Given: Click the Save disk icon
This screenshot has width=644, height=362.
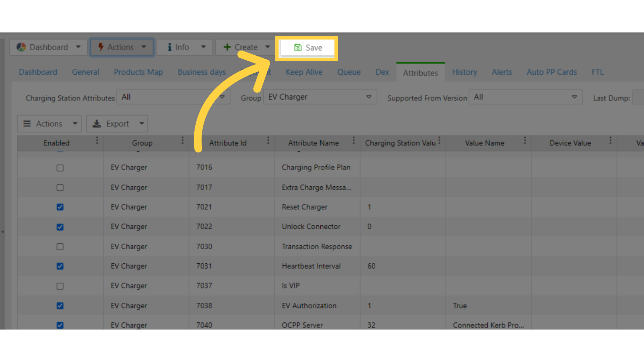Looking at the screenshot, I should [298, 48].
